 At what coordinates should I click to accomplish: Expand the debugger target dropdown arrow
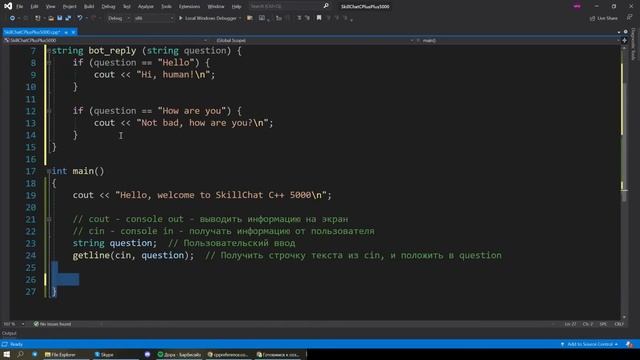tap(240, 18)
